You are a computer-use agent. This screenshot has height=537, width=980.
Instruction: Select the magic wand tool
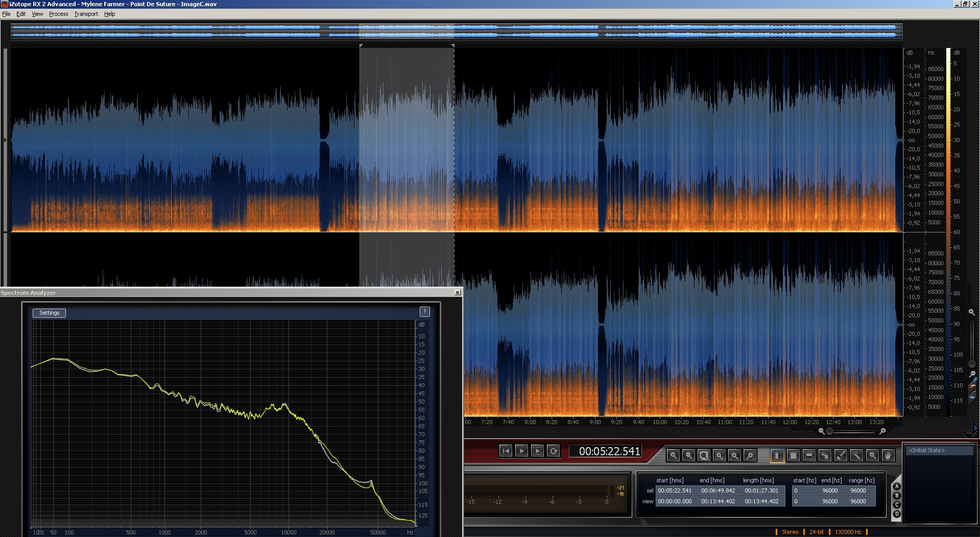pyautogui.click(x=856, y=455)
